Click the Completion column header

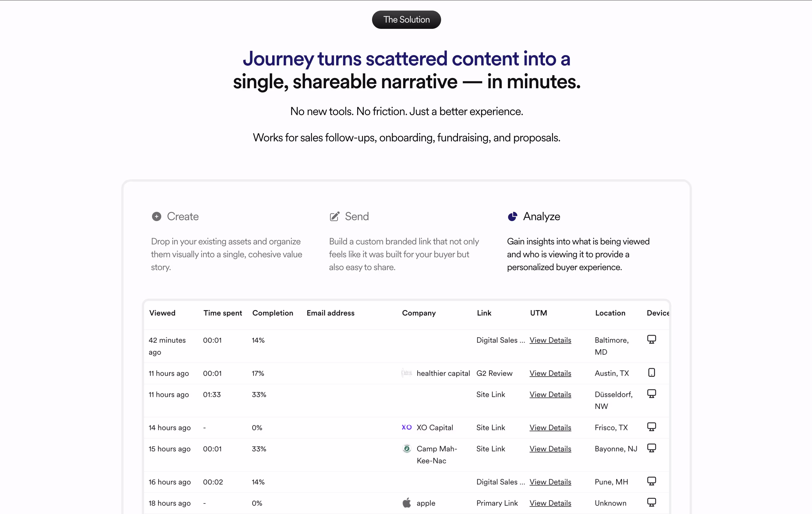[272, 313]
